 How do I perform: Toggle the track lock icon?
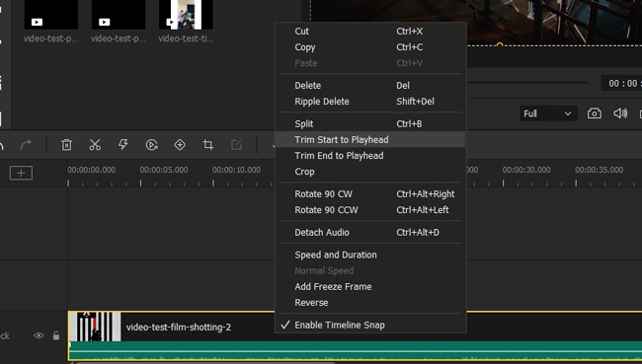click(56, 335)
